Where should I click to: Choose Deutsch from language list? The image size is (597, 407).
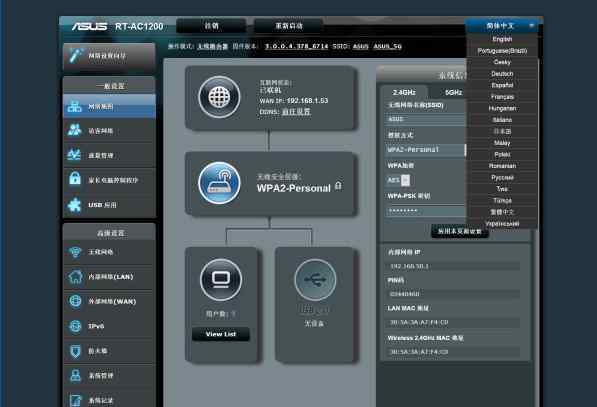502,74
